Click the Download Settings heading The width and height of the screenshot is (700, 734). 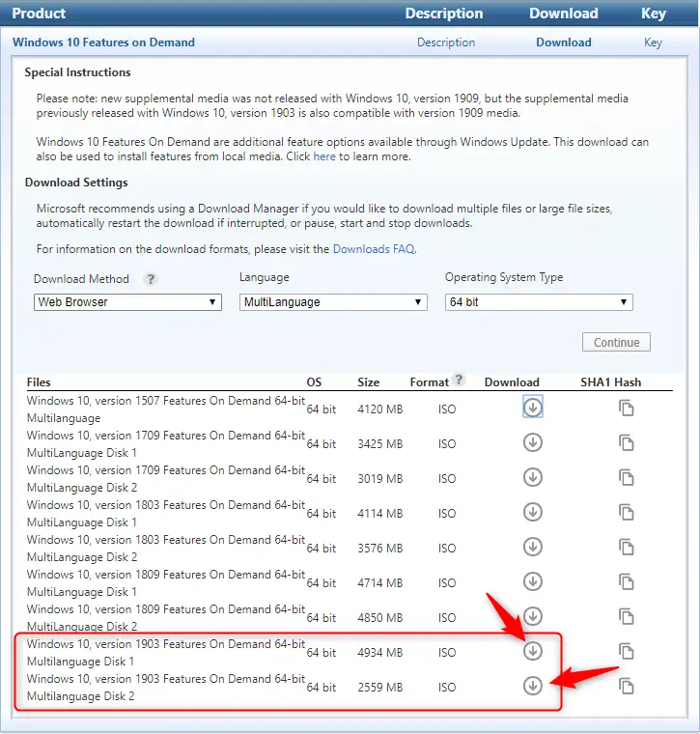(76, 183)
